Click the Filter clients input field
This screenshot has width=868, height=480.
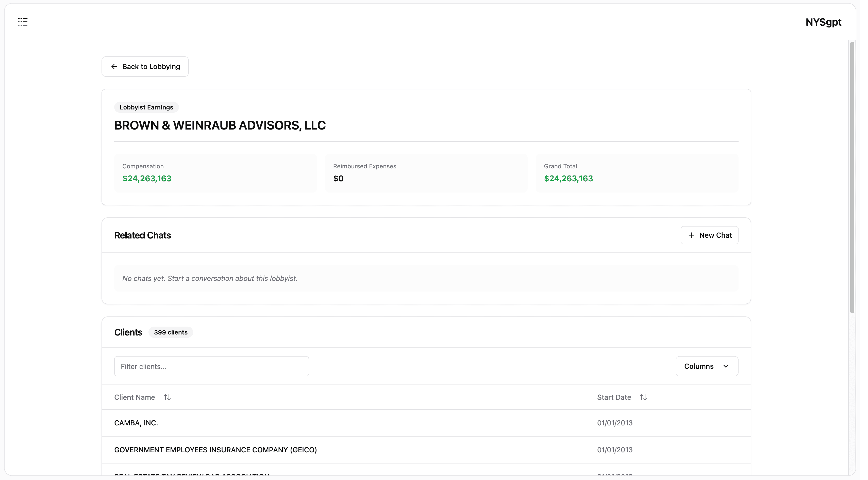coord(211,366)
